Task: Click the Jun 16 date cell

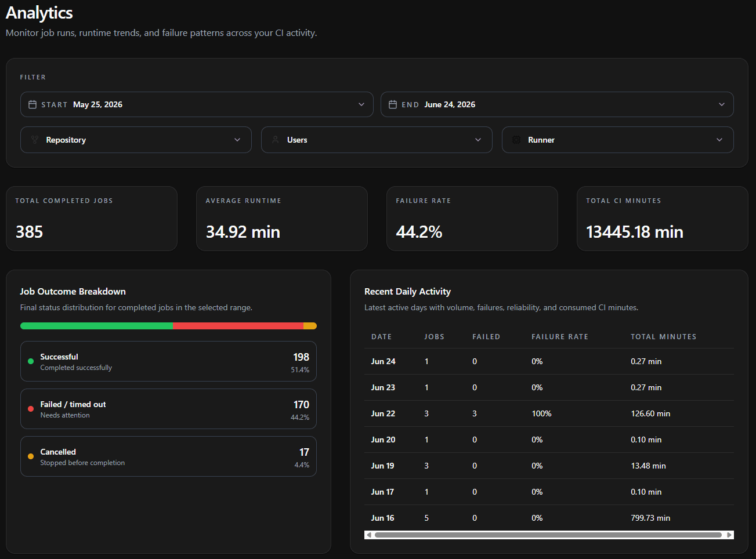Action: click(382, 518)
